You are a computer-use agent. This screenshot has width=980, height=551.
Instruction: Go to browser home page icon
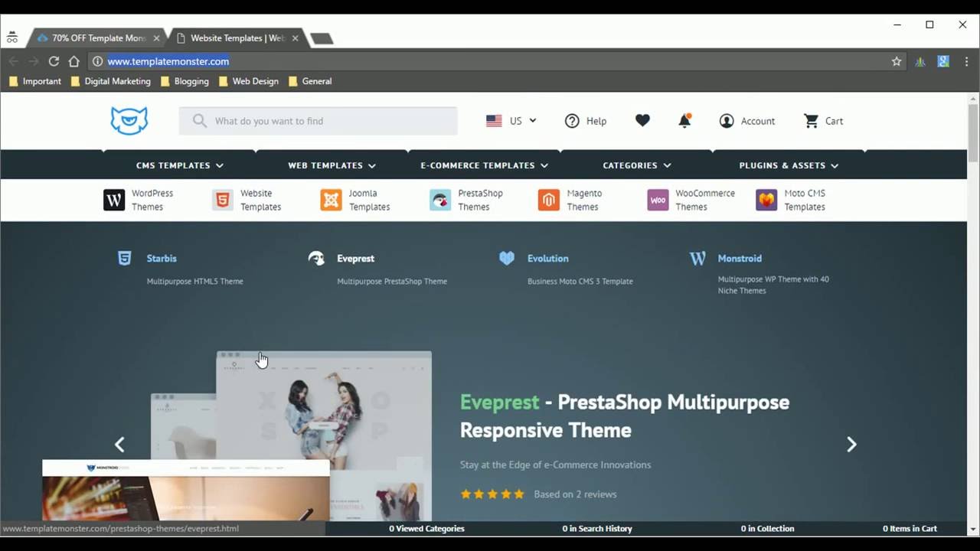coord(73,61)
